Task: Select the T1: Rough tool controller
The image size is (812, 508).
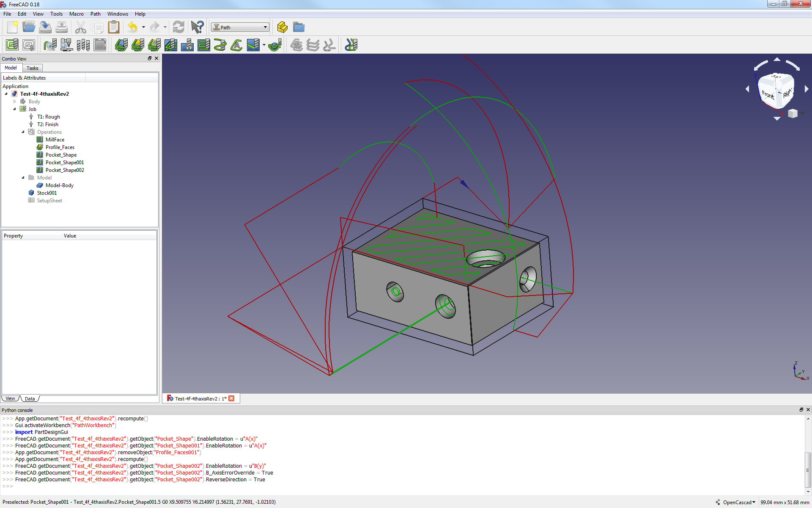Action: pyautogui.click(x=49, y=117)
